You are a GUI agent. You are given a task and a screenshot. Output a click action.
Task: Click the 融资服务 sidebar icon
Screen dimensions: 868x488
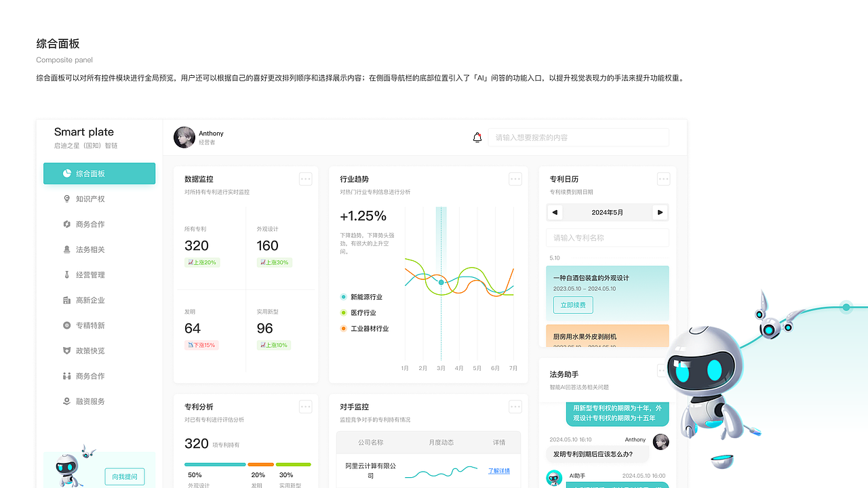66,401
